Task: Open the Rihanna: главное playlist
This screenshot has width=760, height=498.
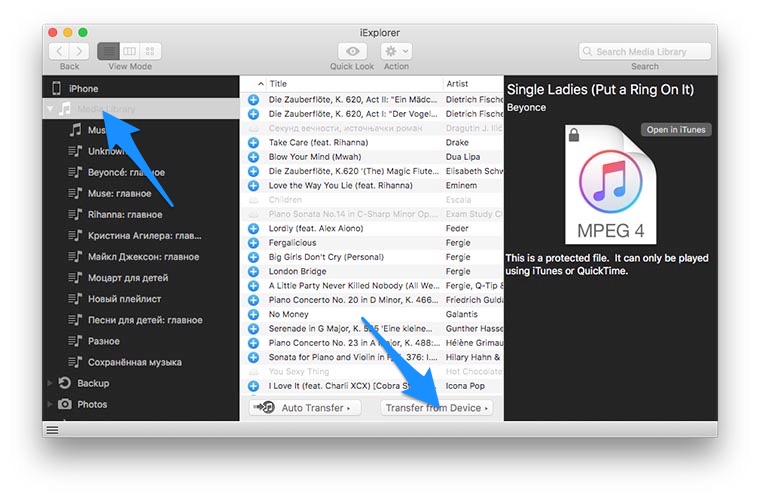Action: coord(141,214)
